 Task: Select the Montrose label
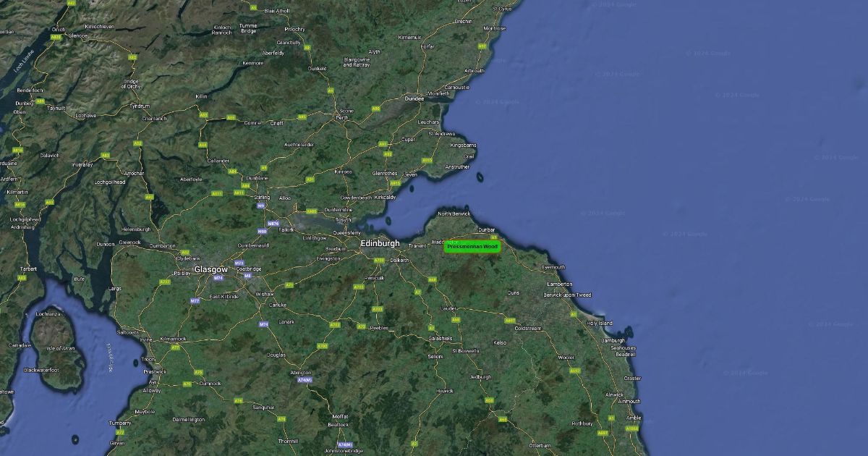(x=495, y=28)
